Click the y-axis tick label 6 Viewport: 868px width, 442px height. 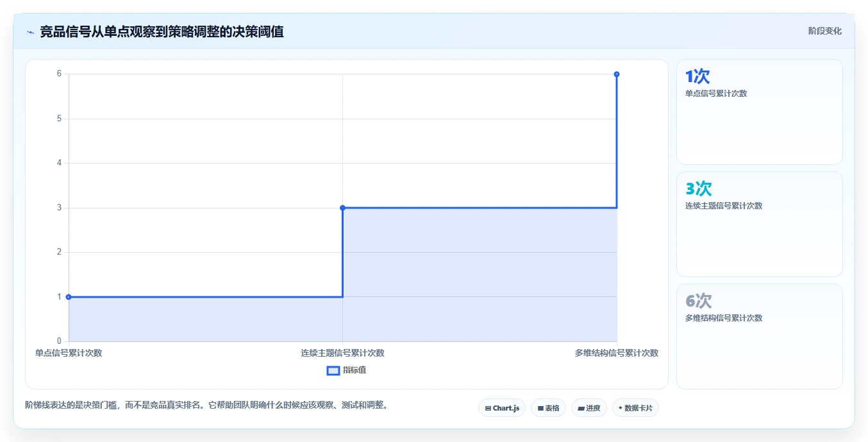[x=59, y=74]
